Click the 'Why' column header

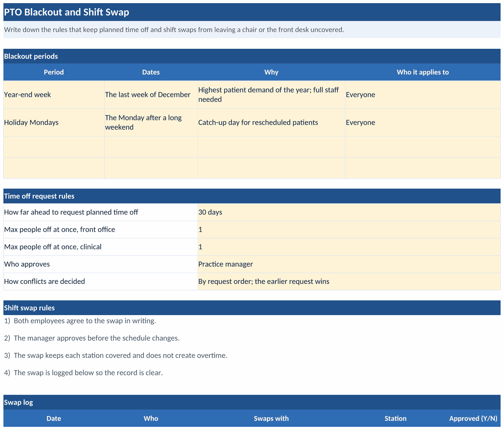click(x=271, y=72)
